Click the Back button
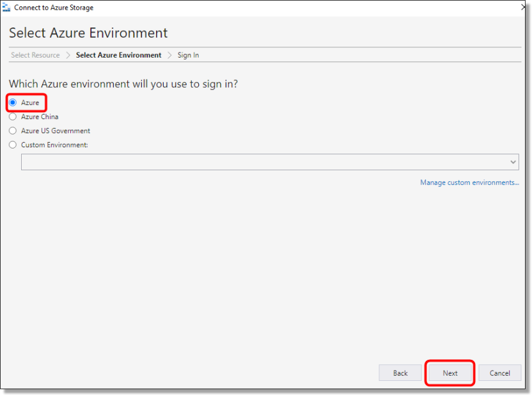The width and height of the screenshot is (532, 395). coord(400,373)
